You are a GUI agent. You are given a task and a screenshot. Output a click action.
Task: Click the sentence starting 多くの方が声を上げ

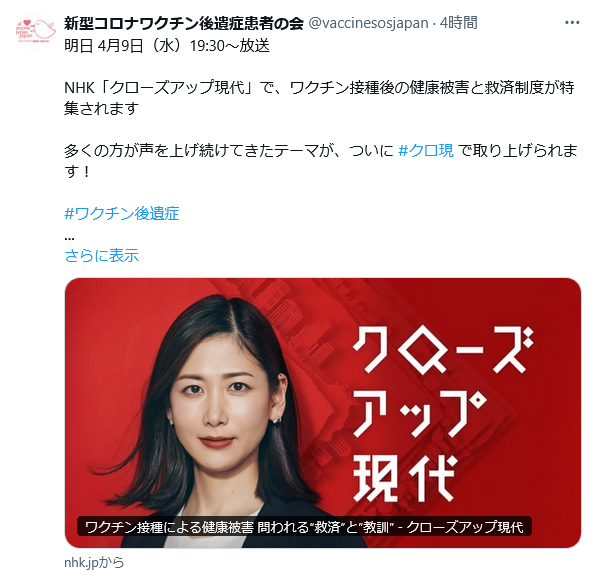tap(320, 161)
